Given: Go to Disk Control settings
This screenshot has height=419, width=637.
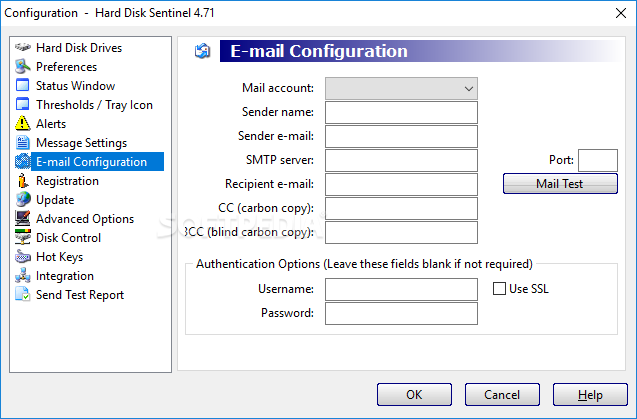Looking at the screenshot, I should click(68, 238).
